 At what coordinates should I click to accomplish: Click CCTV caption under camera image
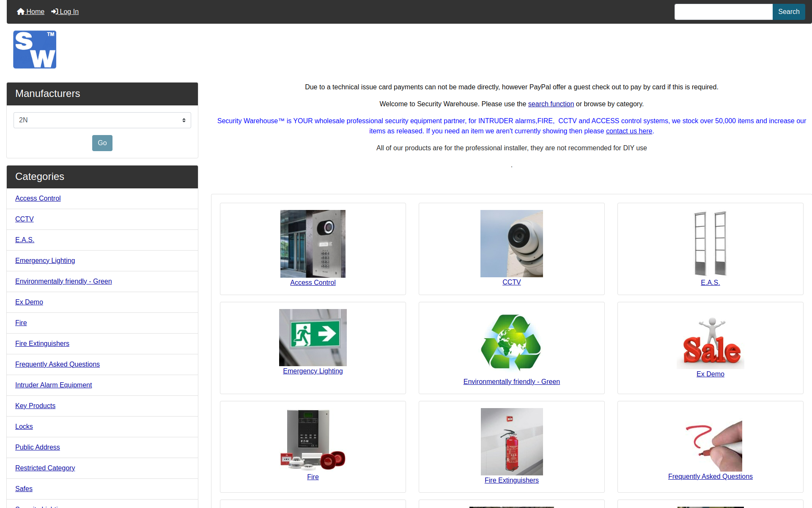[512, 282]
